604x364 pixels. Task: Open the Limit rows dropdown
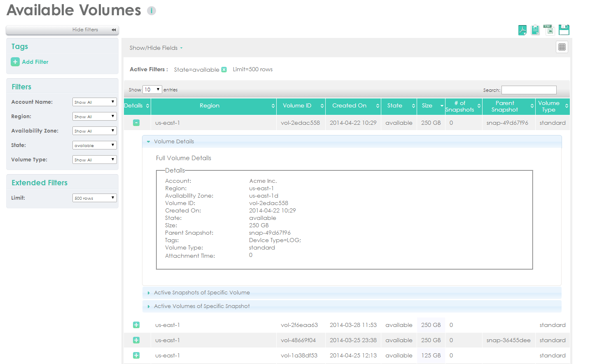[x=94, y=198]
